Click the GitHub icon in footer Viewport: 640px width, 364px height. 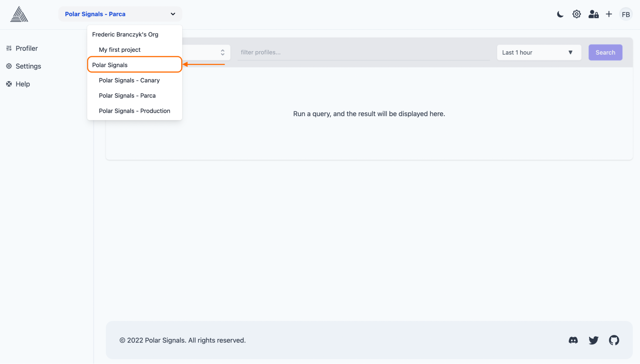614,339
